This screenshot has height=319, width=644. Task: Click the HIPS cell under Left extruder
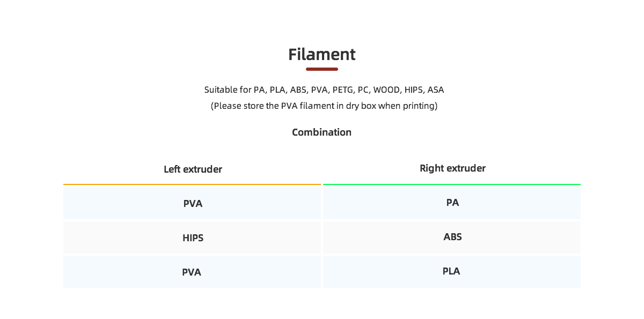pyautogui.click(x=193, y=238)
